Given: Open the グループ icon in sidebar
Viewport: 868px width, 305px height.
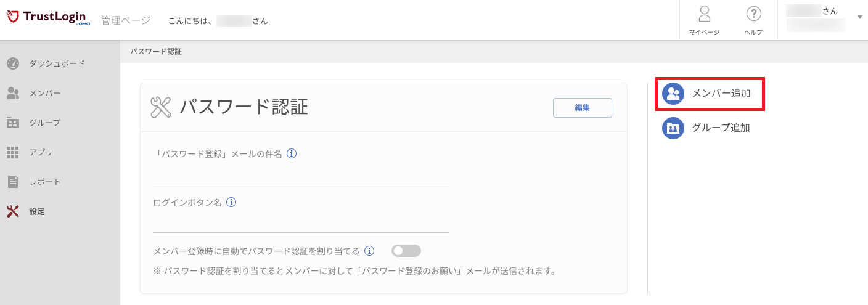Looking at the screenshot, I should pos(13,123).
